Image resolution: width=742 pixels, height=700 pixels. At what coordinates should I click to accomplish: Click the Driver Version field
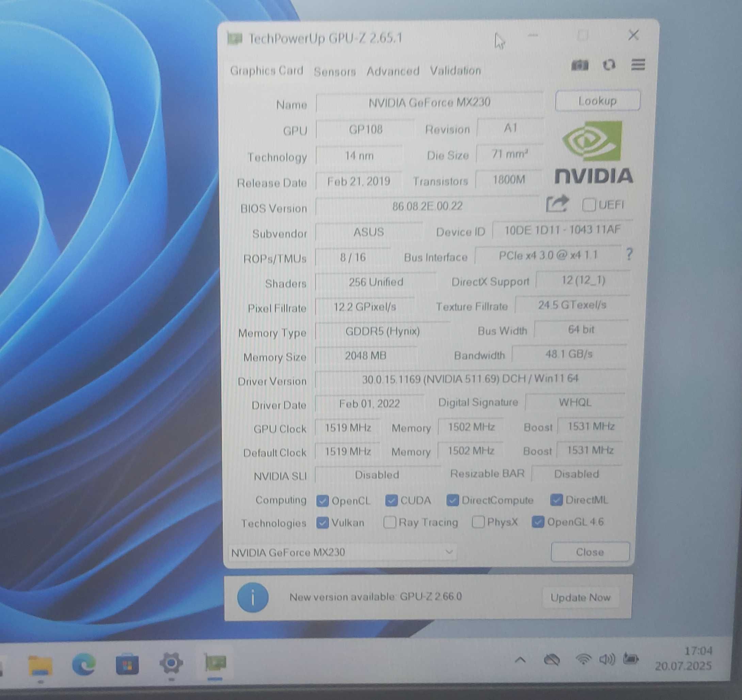point(470,379)
